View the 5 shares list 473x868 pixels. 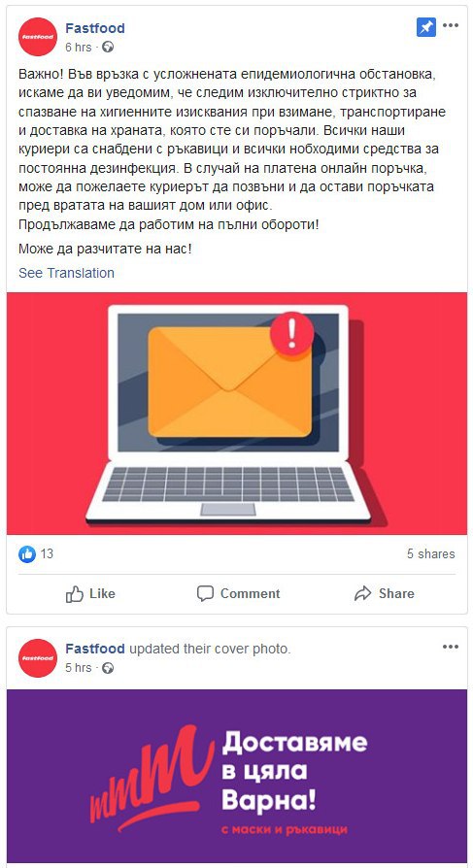(431, 553)
